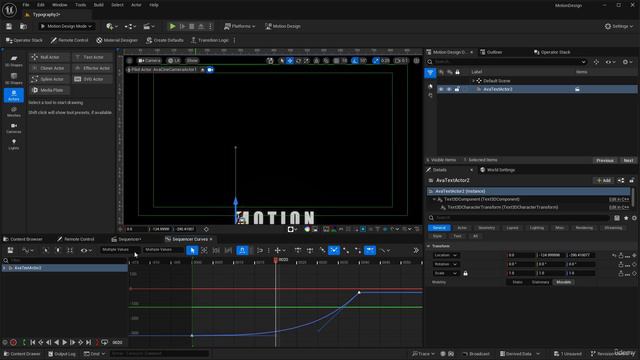Open the Edit menu

pyautogui.click(x=41, y=5)
